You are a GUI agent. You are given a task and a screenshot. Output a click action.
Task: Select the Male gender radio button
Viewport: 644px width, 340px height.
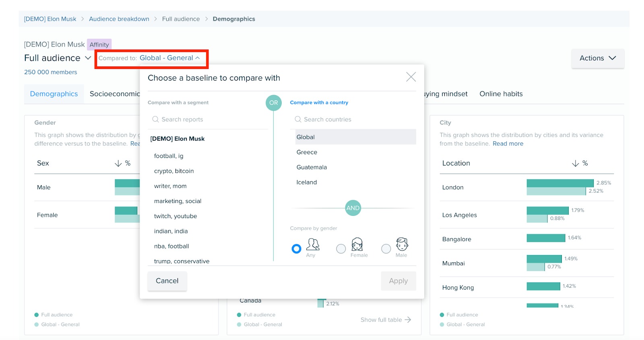click(x=386, y=249)
